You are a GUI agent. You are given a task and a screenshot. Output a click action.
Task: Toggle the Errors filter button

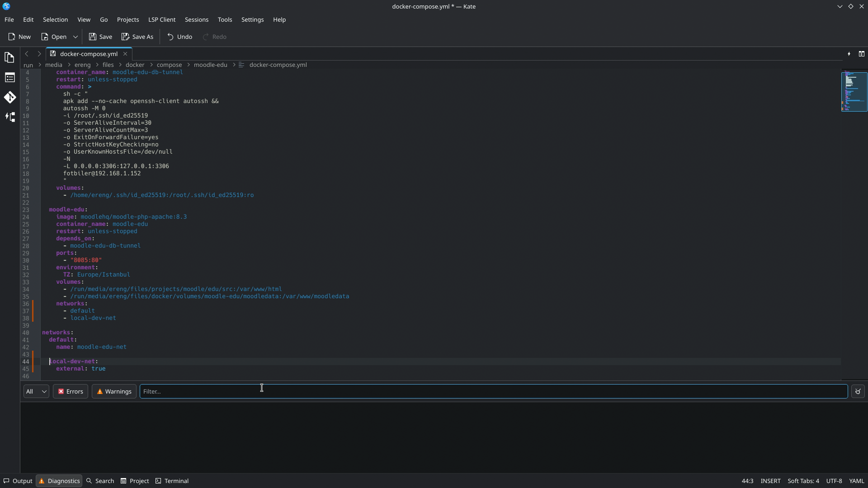(x=71, y=391)
